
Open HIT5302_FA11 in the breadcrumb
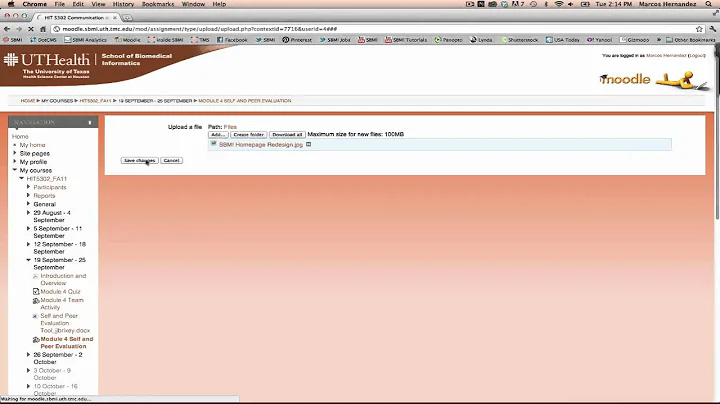pos(96,101)
